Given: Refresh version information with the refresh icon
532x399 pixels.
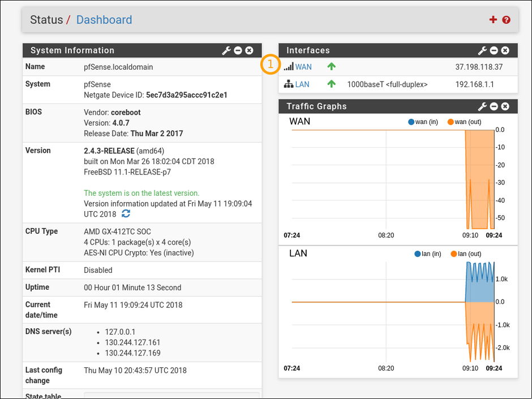Looking at the screenshot, I should (126, 213).
